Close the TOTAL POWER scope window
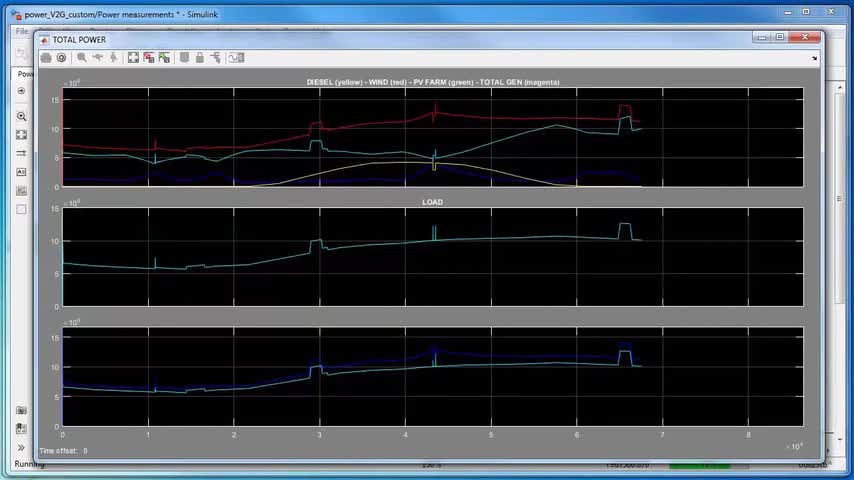Image resolution: width=854 pixels, height=480 pixels. point(805,37)
